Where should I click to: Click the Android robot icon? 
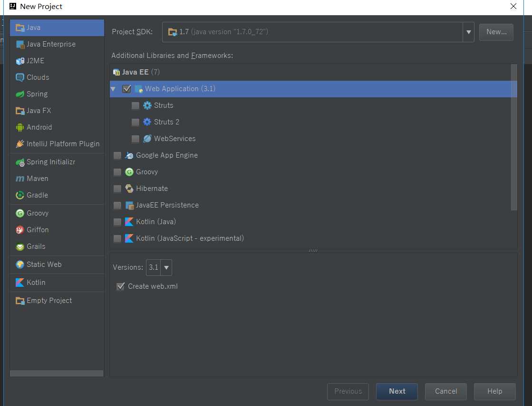coord(20,127)
